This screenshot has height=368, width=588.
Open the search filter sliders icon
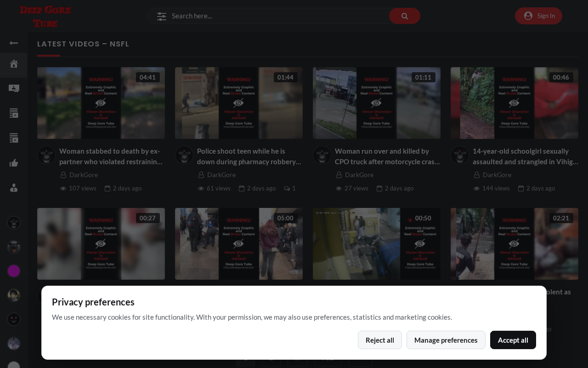pos(161,16)
